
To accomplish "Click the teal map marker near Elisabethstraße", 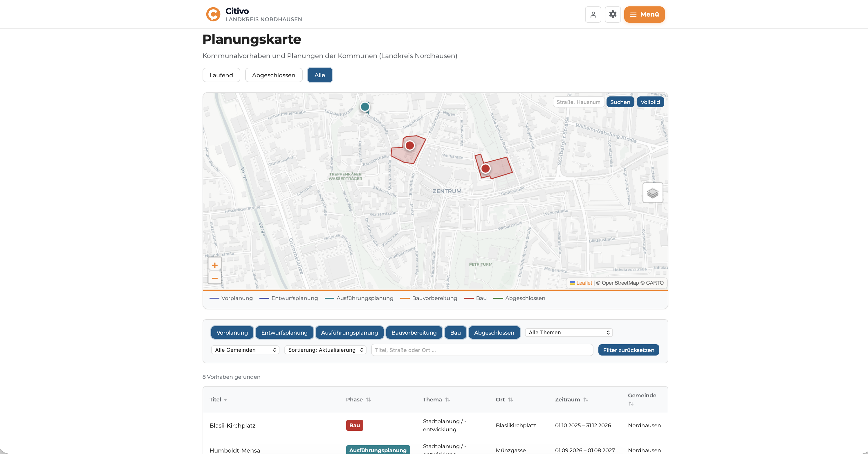I will (364, 107).
